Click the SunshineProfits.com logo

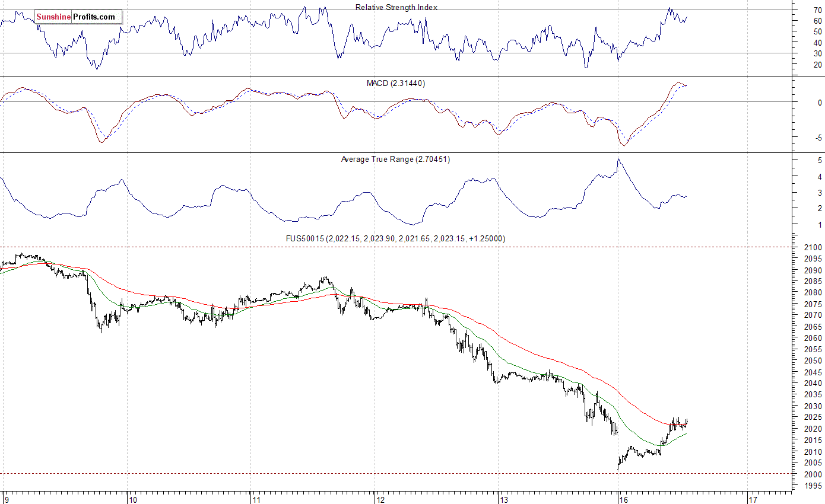pyautogui.click(x=78, y=17)
